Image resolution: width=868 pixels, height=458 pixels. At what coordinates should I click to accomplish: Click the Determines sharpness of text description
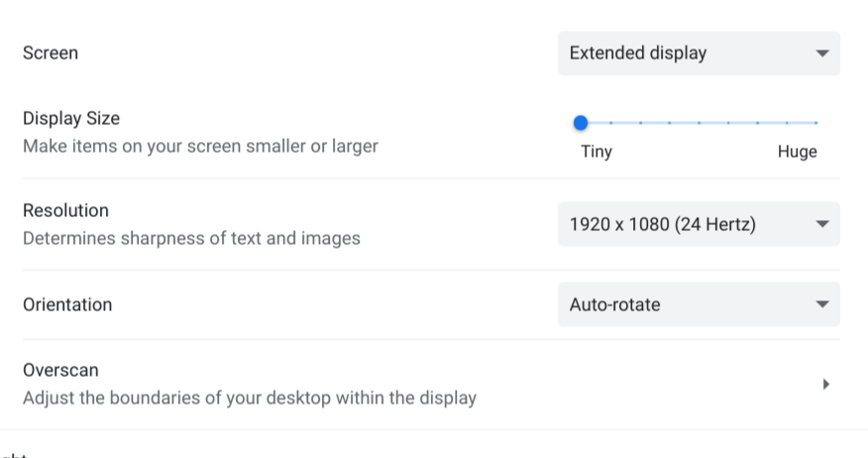coord(191,239)
